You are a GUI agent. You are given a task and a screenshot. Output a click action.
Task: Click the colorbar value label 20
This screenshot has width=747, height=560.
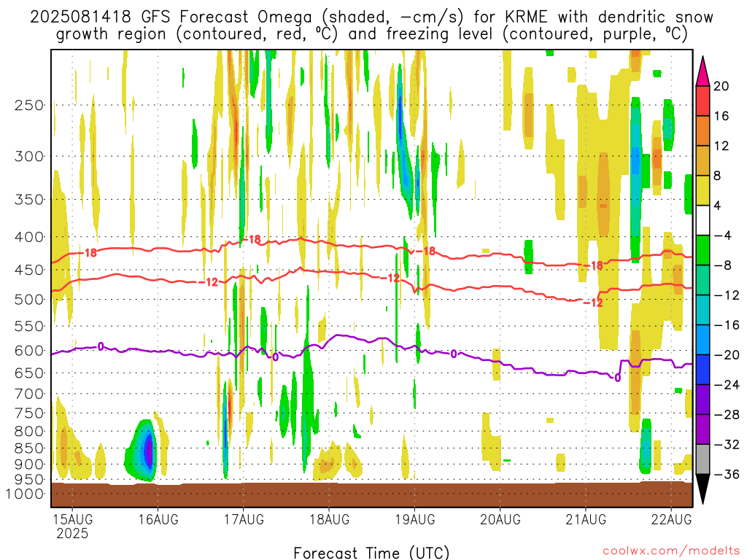tap(721, 86)
